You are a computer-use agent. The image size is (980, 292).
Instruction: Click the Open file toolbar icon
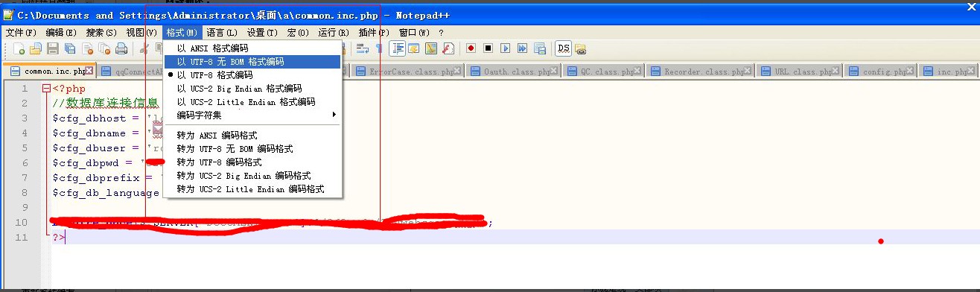36,48
